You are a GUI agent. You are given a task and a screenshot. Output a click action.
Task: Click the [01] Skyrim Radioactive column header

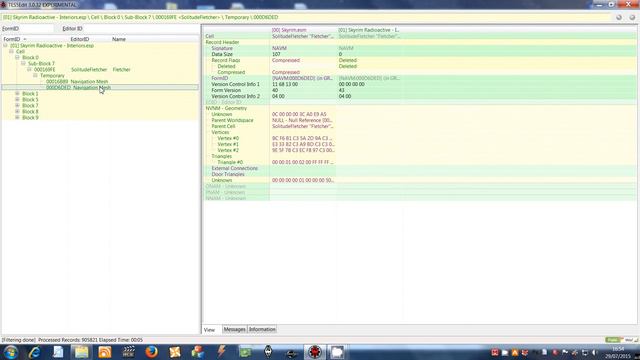pyautogui.click(x=369, y=30)
